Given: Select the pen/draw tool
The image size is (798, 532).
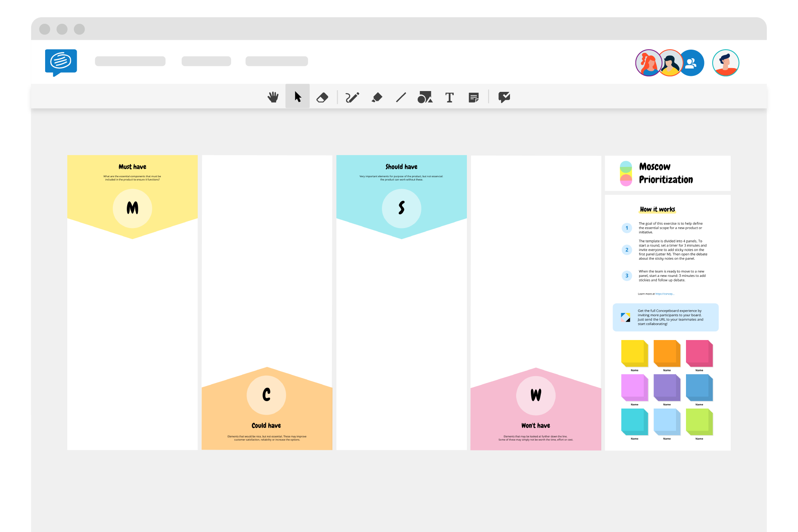Looking at the screenshot, I should coord(351,97).
